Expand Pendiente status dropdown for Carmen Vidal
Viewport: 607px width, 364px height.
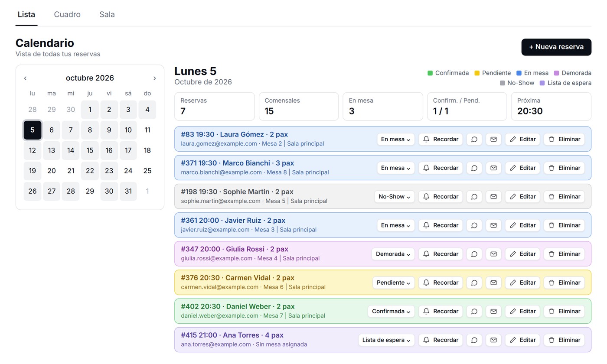click(394, 283)
